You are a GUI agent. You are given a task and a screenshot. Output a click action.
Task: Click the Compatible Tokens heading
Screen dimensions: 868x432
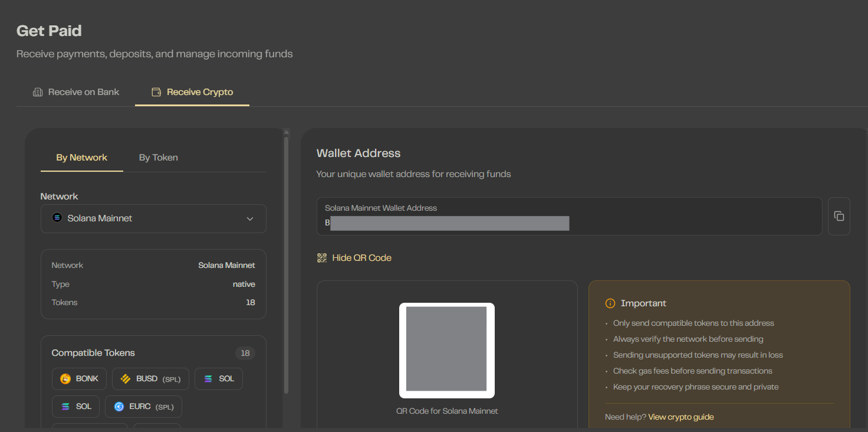93,353
